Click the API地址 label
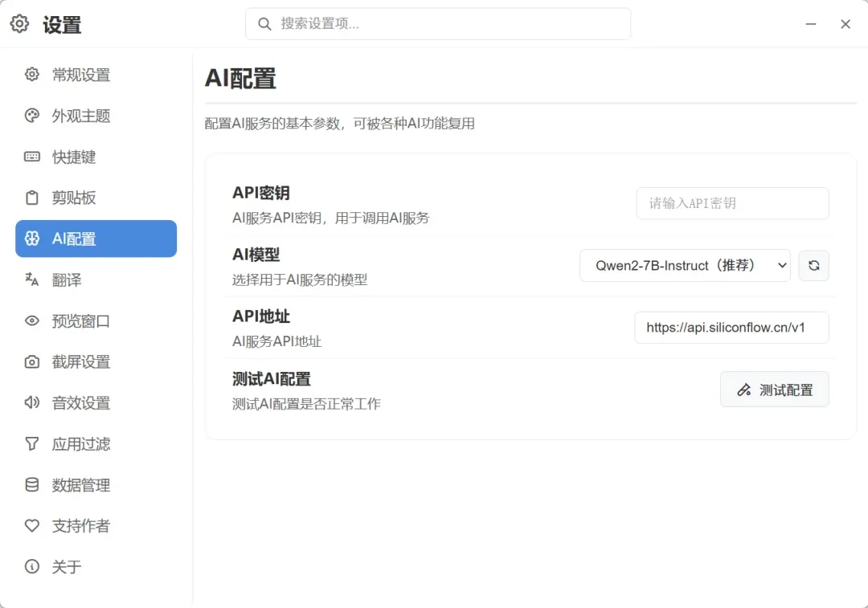Viewport: 868px width, 608px height. [x=260, y=316]
